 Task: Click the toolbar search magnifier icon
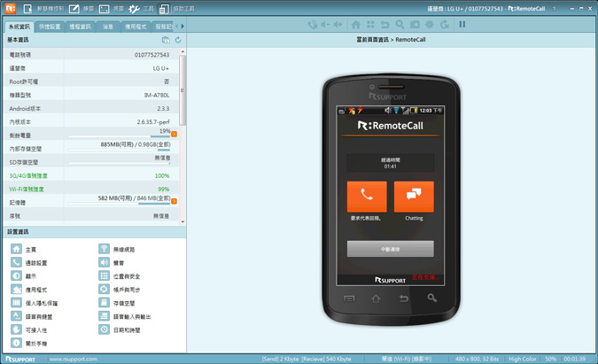400,25
